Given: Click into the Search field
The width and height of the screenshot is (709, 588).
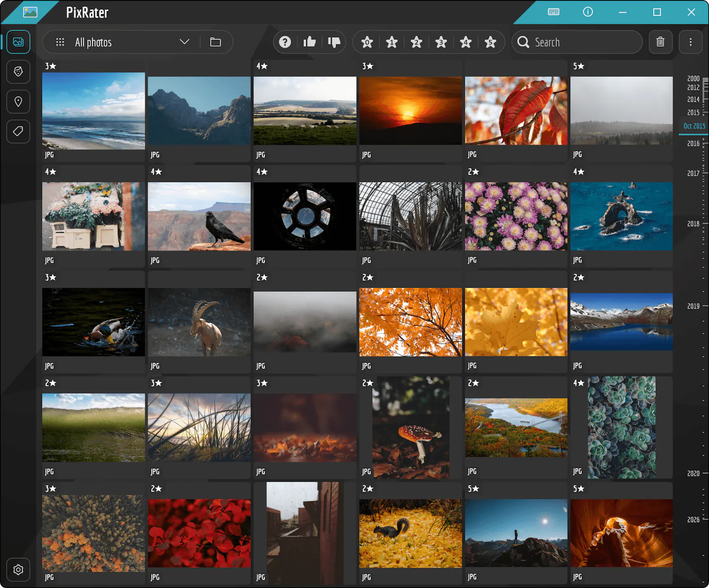Looking at the screenshot, I should pyautogui.click(x=577, y=42).
